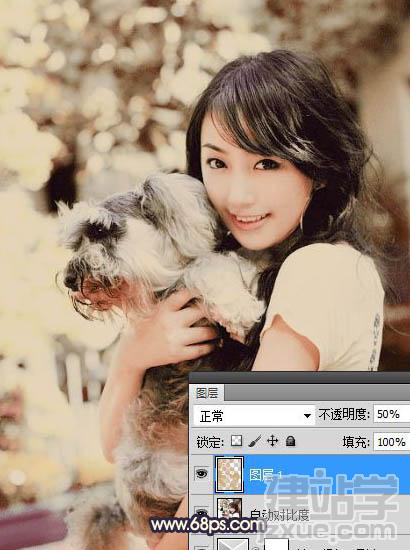Image resolution: width=410 pixels, height=550 pixels.
Task: Click the blend mode dropdown arrow
Action: (307, 416)
